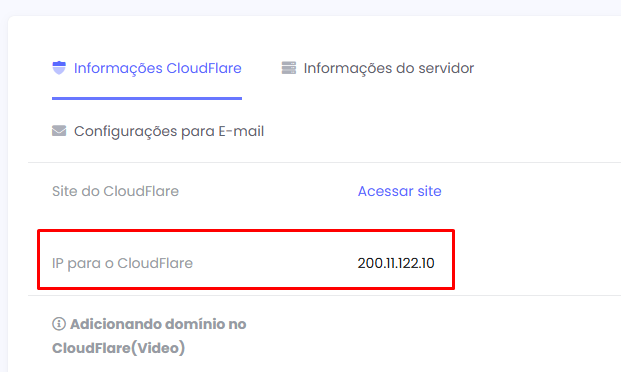Image resolution: width=621 pixels, height=372 pixels.
Task: Click the CloudFlare(Video) text line
Action: click(118, 348)
